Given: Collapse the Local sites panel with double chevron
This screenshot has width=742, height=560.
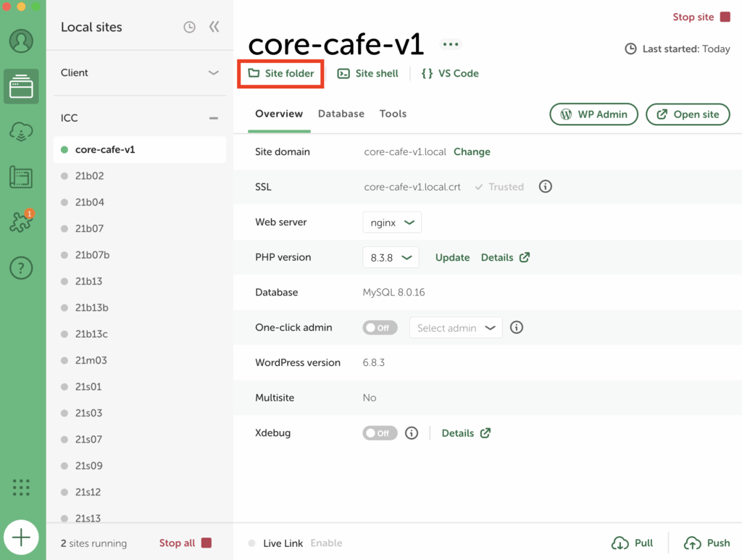Looking at the screenshot, I should tap(214, 27).
